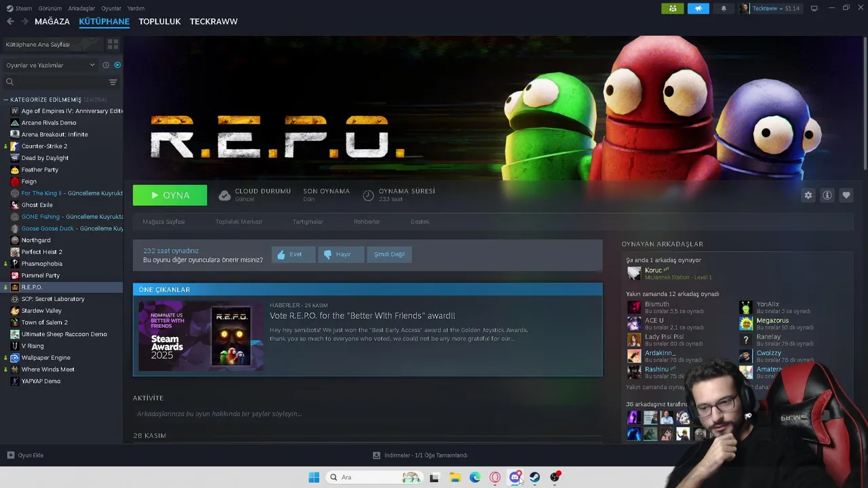Open Mağaza Sayfası game tab
Screen dimensions: 868x488
tap(163, 222)
